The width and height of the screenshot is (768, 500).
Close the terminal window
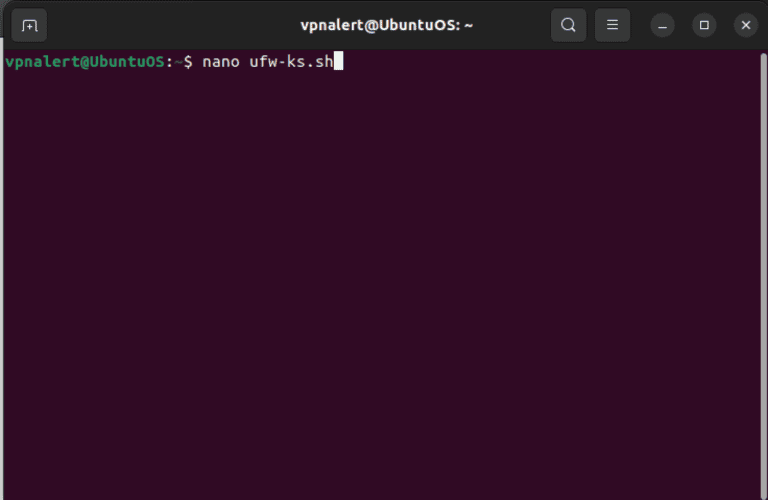click(745, 25)
